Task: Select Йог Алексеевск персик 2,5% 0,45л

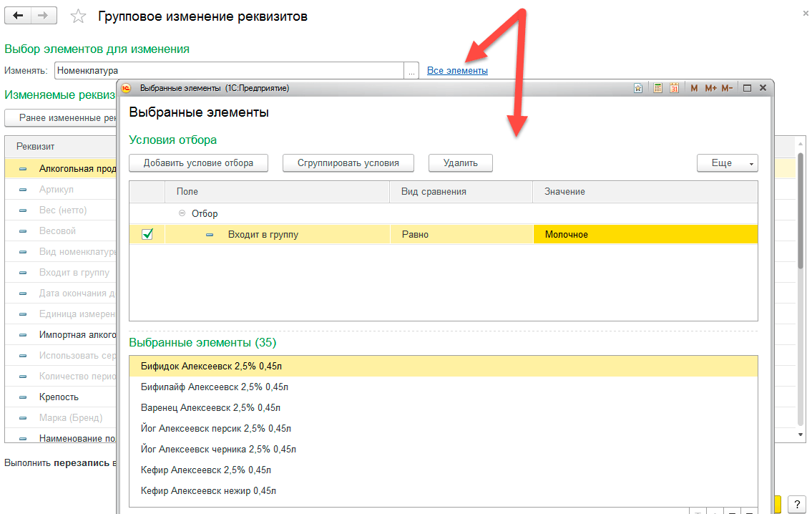Action: 444,429
